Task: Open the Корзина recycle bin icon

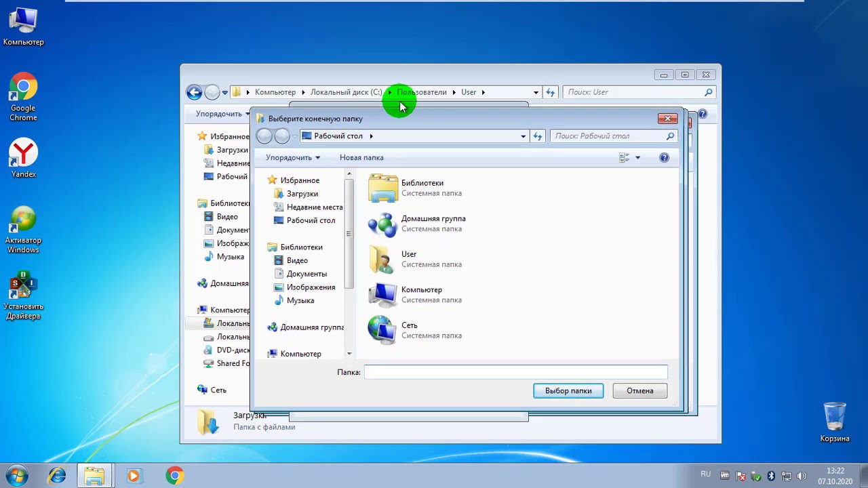Action: click(x=835, y=422)
